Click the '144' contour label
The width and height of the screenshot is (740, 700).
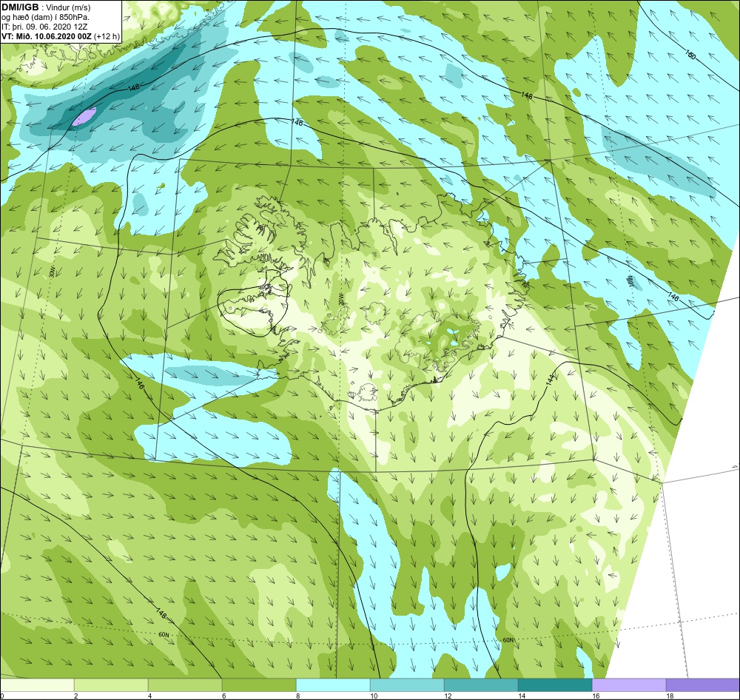551,380
